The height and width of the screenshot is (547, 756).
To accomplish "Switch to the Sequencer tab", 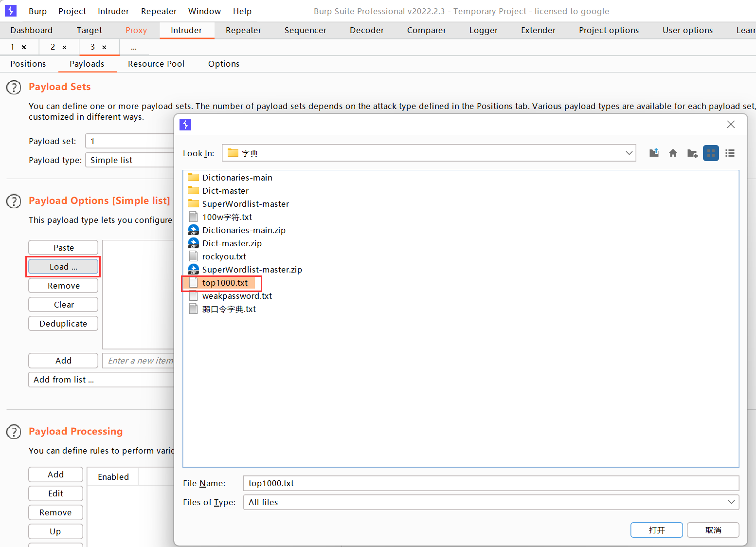I will coord(306,30).
